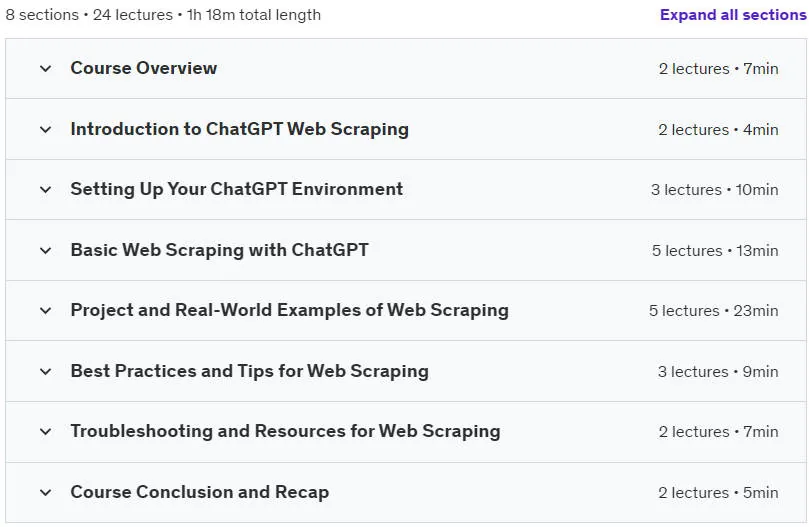
Task: Open the Course Conclusion and Recap chevron
Action: point(45,492)
